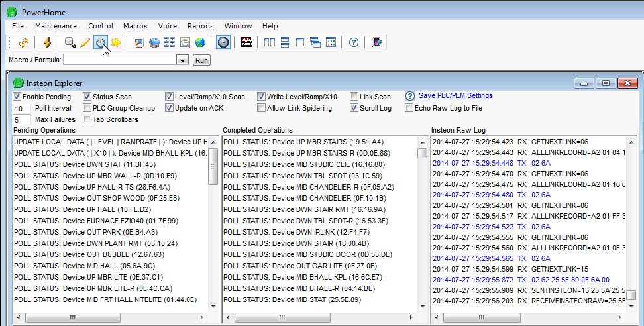Screen dimensions: 644x326
Task: Select pending row POLL STATUS Device FURNACE EZIO40
Action: (x=111, y=221)
